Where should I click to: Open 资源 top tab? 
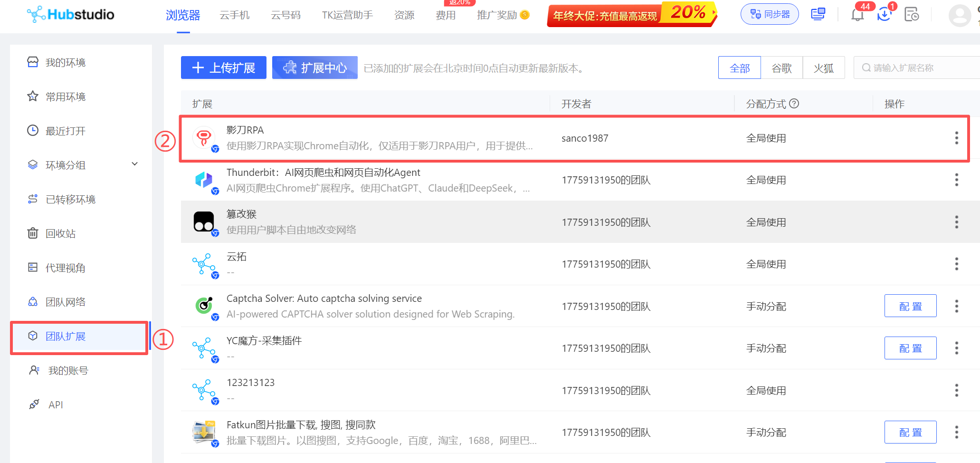(x=404, y=15)
